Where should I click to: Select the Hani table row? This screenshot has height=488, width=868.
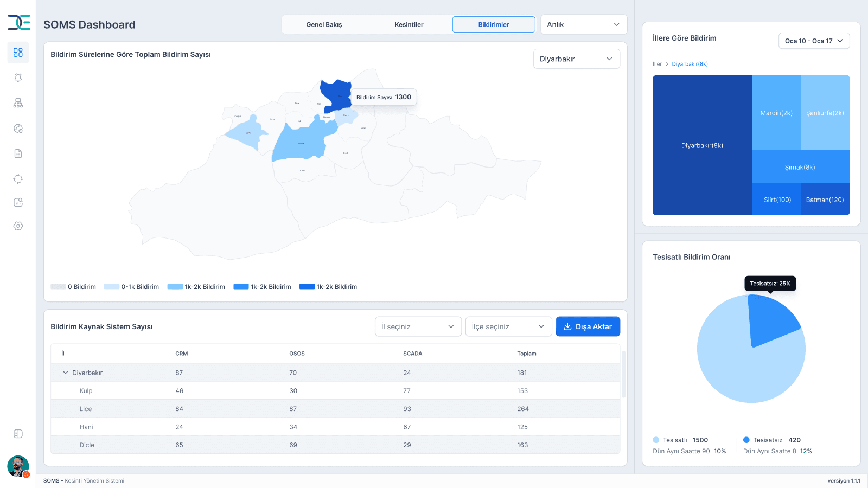click(335, 427)
